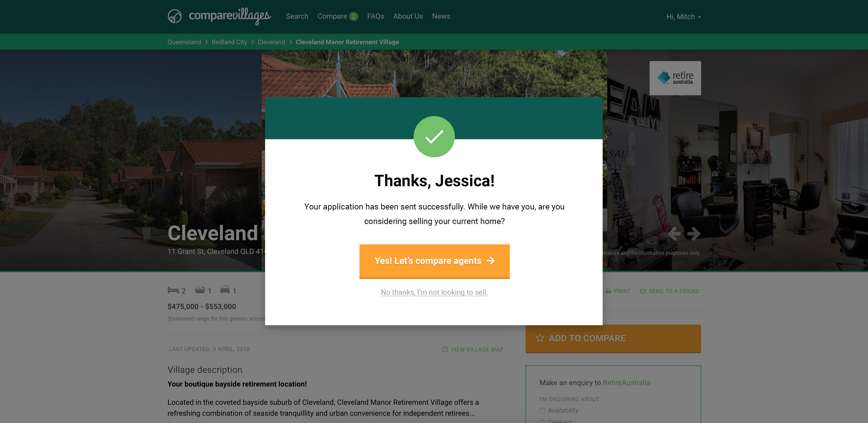Screen dimensions: 868x423
Task: Tick the Contract enquiry checkbox
Action: [542, 421]
